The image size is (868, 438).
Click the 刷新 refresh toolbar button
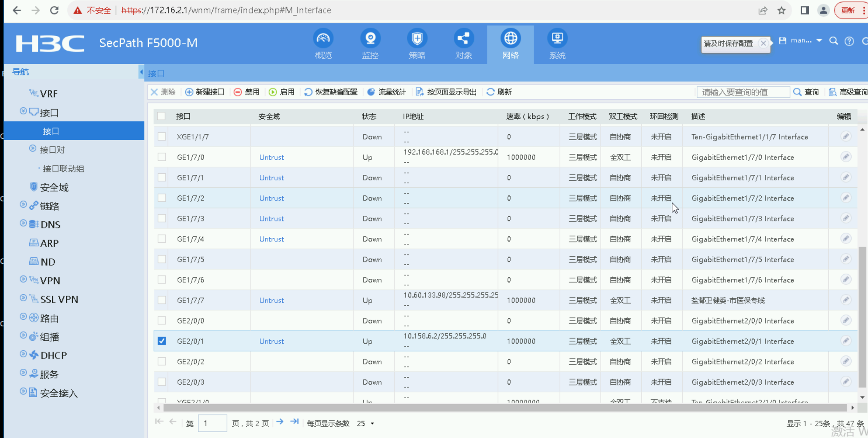coord(499,92)
